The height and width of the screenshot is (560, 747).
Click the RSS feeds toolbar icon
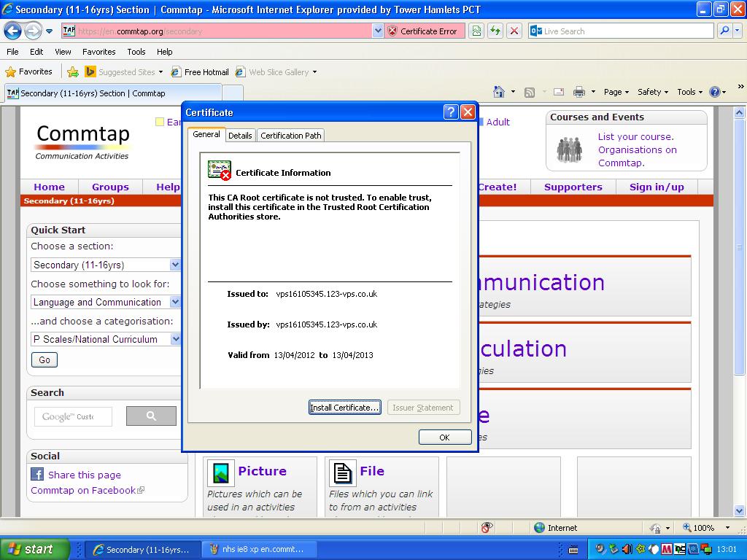pos(530,93)
